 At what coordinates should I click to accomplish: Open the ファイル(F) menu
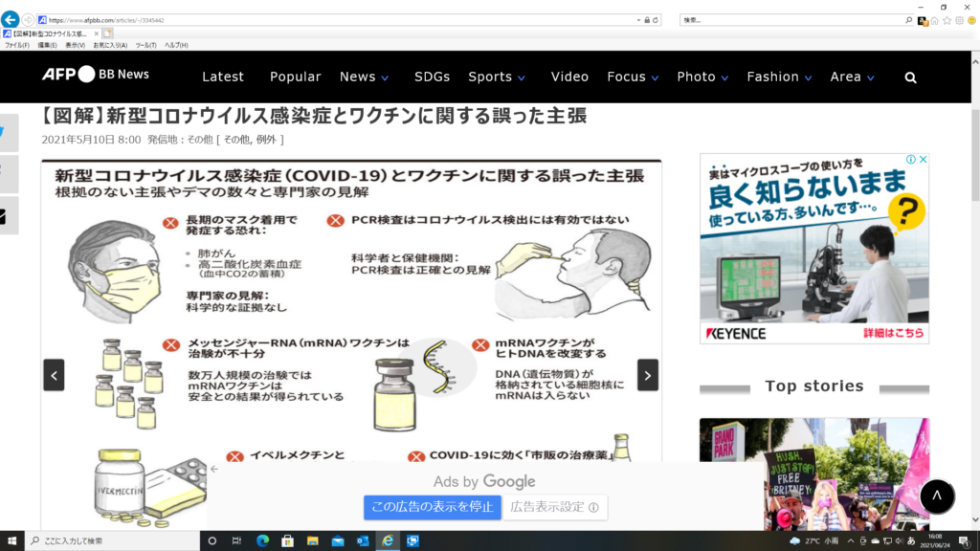pyautogui.click(x=17, y=45)
